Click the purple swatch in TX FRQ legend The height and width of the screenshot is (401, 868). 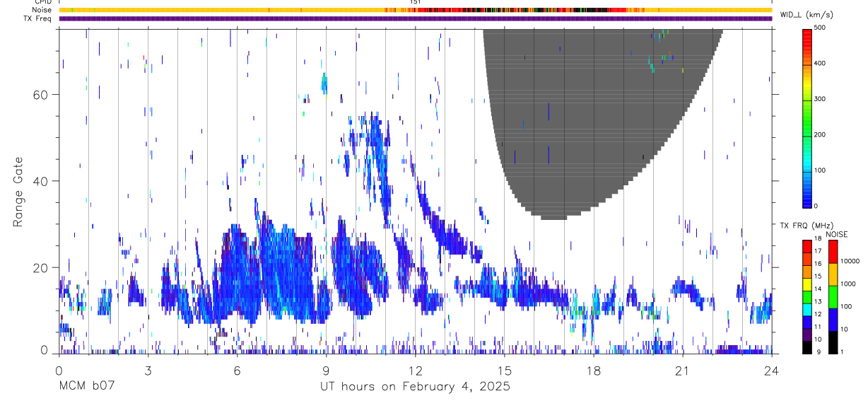pos(807,335)
